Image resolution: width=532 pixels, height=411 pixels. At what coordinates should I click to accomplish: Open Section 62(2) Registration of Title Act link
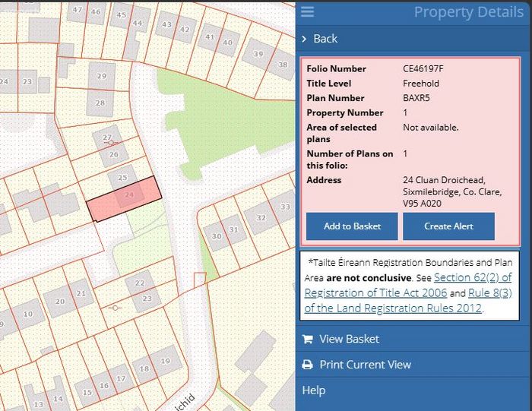pos(408,285)
